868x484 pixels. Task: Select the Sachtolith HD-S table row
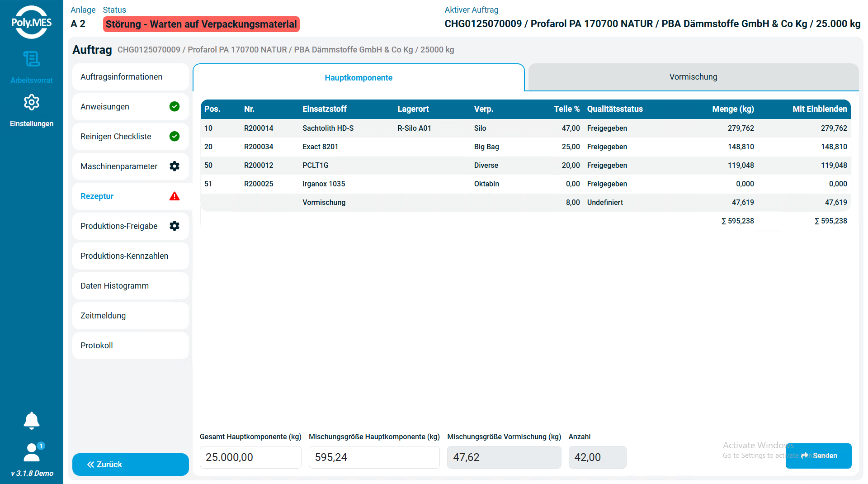click(x=525, y=128)
